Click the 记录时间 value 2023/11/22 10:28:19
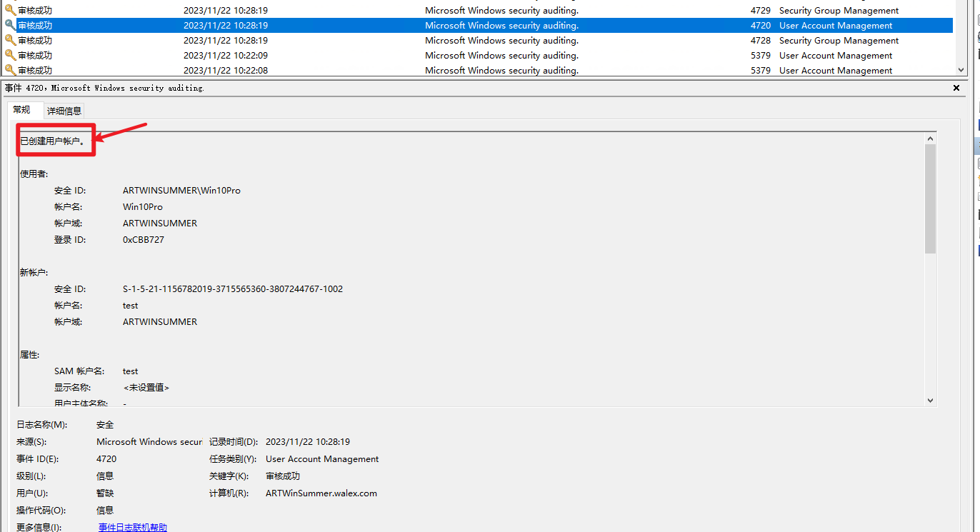This screenshot has width=980, height=532. click(308, 442)
